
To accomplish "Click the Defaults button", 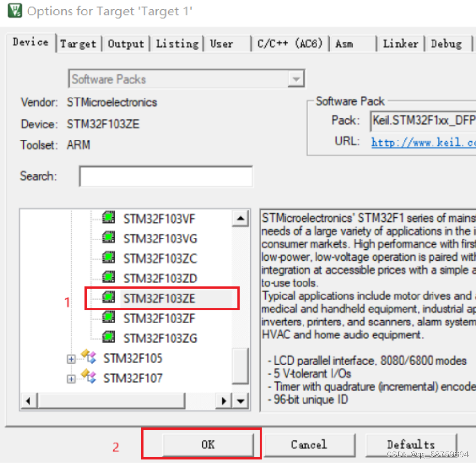I will pyautogui.click(x=411, y=444).
